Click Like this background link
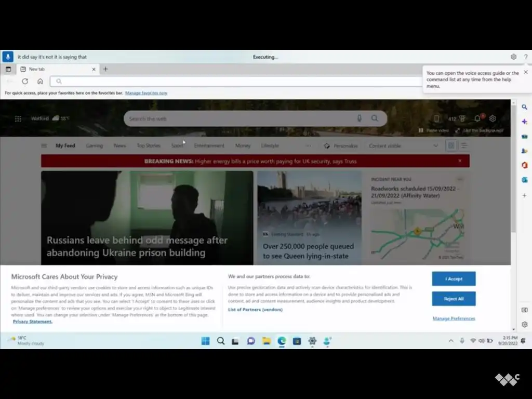 (480, 130)
